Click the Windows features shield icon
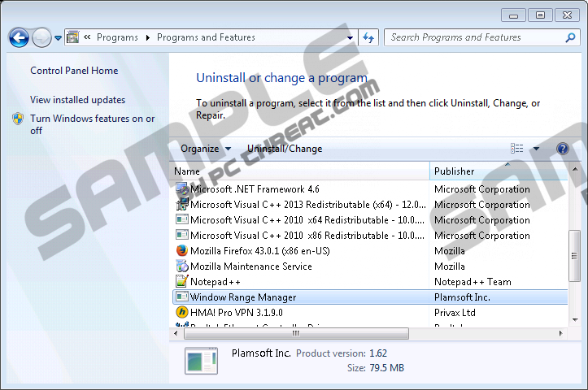 pos(18,119)
